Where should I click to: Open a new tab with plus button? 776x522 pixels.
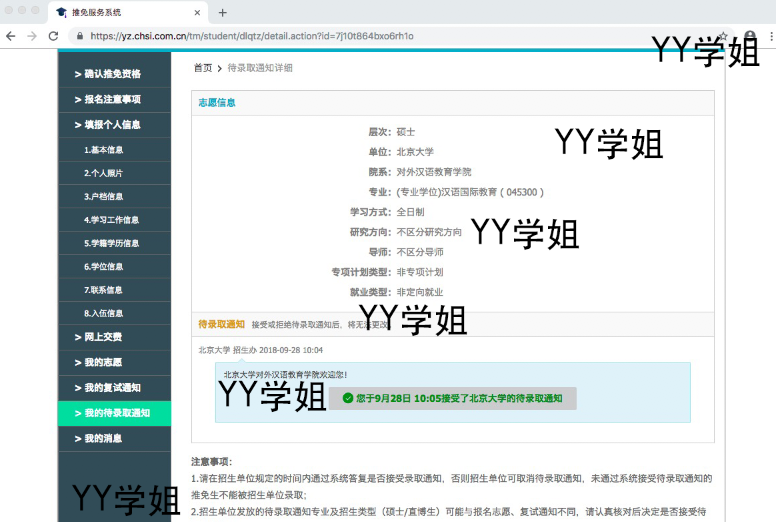click(x=223, y=12)
